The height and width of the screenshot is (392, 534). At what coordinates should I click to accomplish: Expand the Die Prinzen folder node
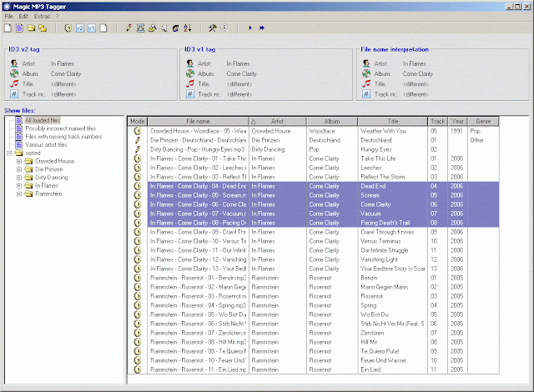point(19,169)
